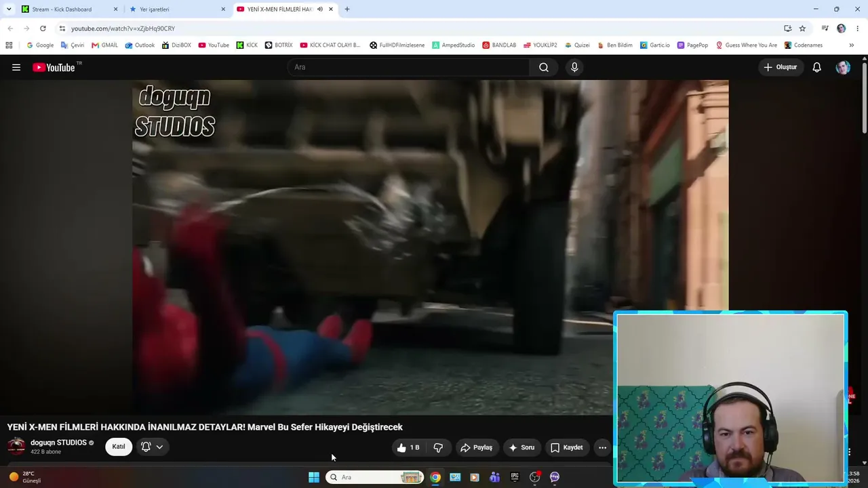The width and height of the screenshot is (868, 488).
Task: Open the Windows Start menu
Action: 314,477
